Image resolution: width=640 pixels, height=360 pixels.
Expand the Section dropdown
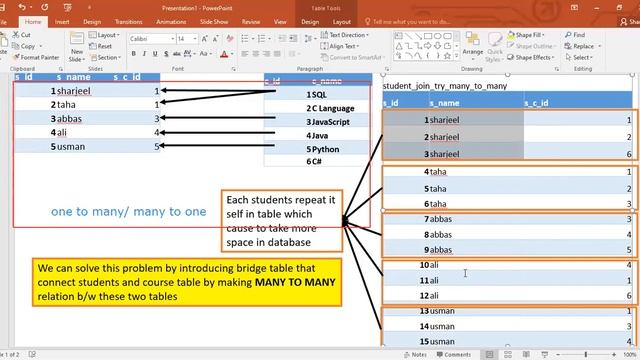105,58
